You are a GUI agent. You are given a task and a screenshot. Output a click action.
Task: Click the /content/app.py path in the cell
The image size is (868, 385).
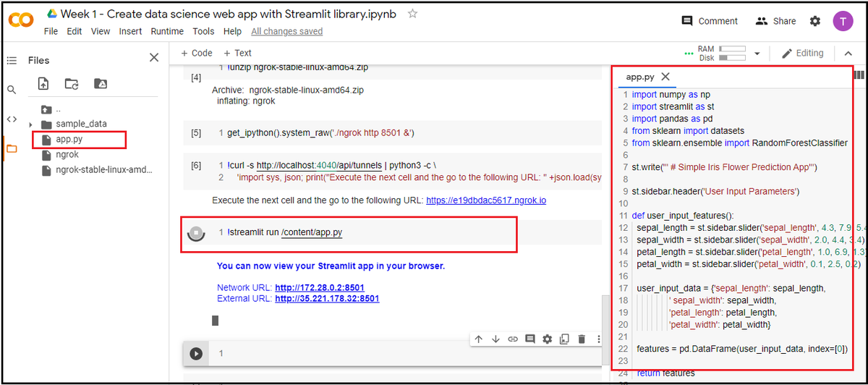coord(312,232)
